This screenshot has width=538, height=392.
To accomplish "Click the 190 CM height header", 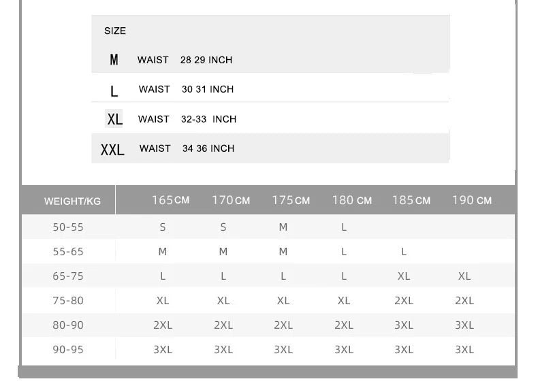I will [472, 200].
